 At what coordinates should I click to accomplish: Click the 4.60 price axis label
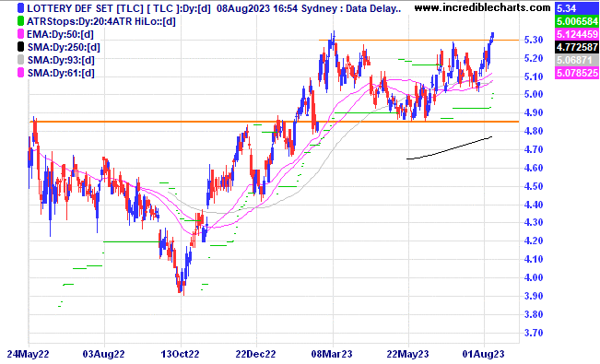[534, 168]
